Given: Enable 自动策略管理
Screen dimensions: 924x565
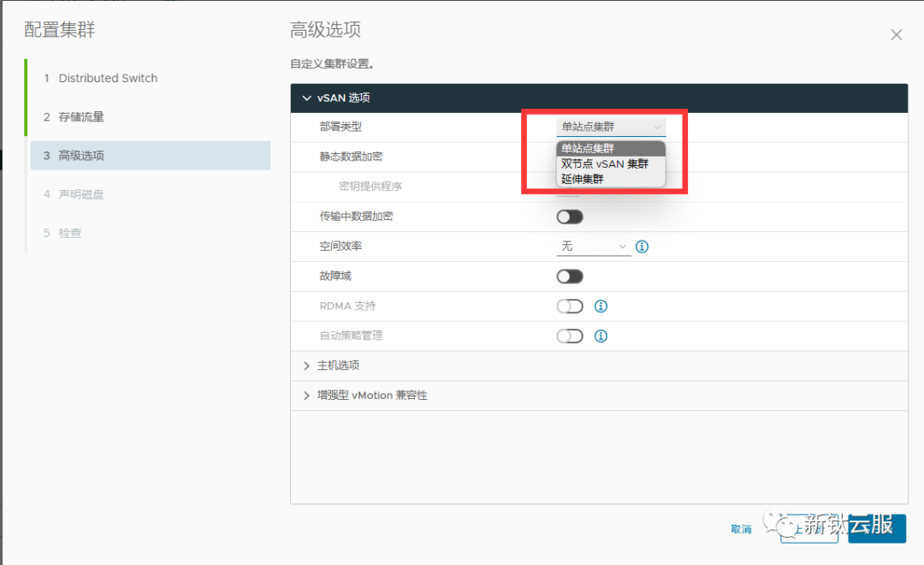Looking at the screenshot, I should [x=570, y=336].
